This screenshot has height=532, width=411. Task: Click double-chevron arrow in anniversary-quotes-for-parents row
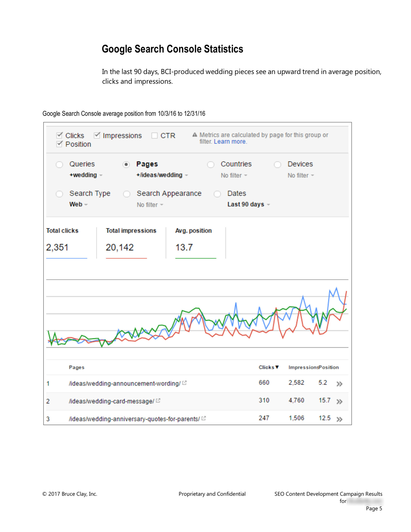(x=339, y=420)
